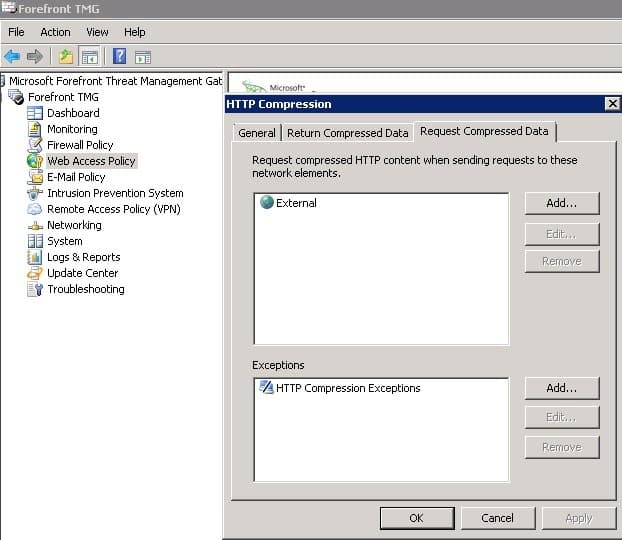Click the Firewall Policy icon
This screenshot has width=622, height=540.
(35, 145)
